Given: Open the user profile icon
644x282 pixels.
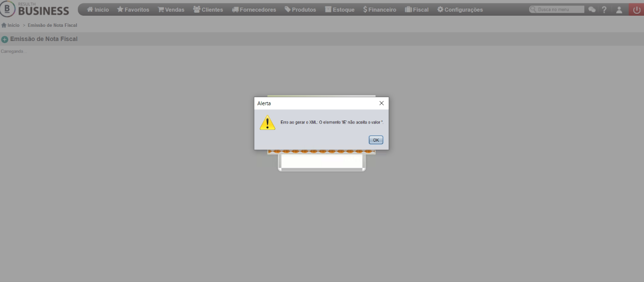Looking at the screenshot, I should (x=619, y=10).
